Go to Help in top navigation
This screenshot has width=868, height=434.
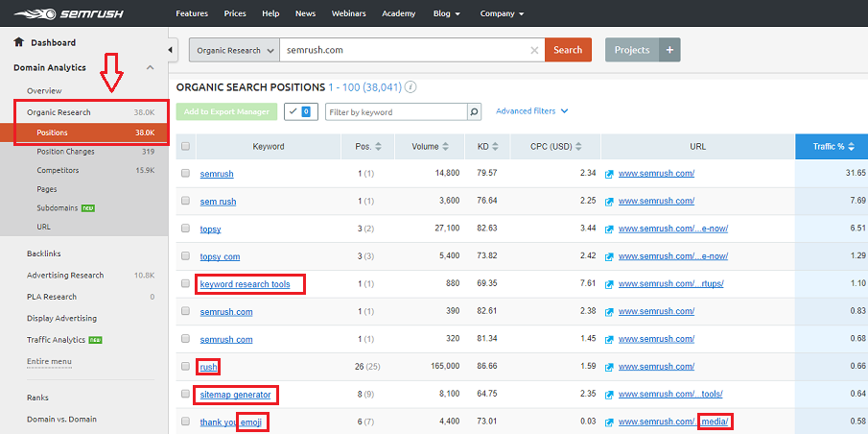(270, 13)
